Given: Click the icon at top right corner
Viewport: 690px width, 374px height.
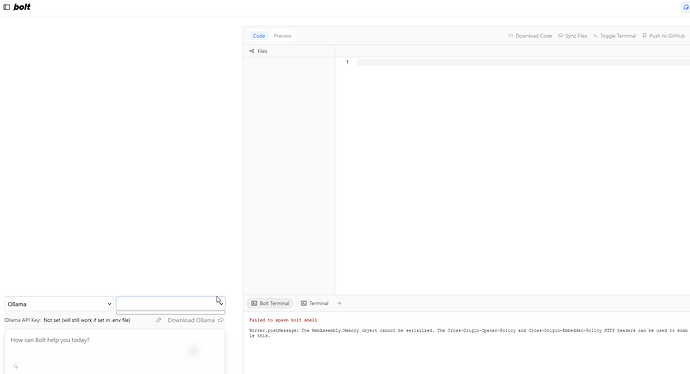Looking at the screenshot, I should (x=686, y=7).
